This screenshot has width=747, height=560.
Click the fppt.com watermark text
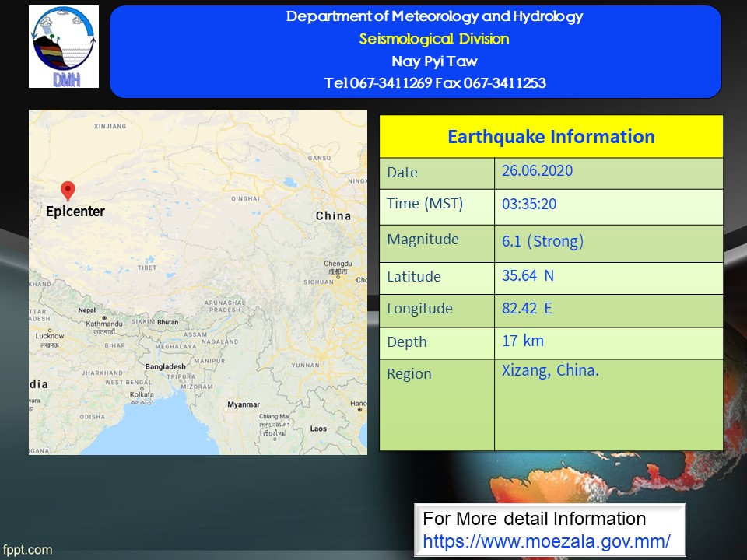(27, 550)
